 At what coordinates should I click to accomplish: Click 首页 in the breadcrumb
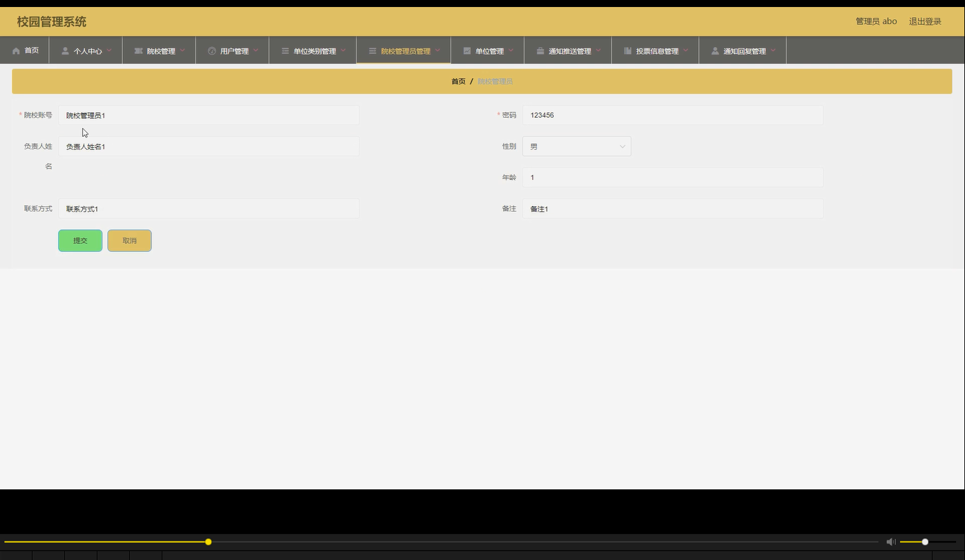(x=458, y=81)
